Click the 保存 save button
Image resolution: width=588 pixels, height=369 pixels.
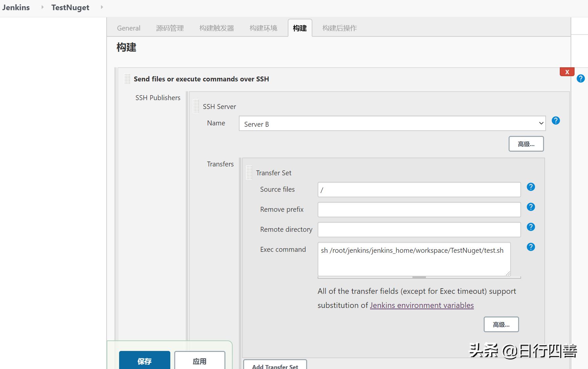pos(144,361)
